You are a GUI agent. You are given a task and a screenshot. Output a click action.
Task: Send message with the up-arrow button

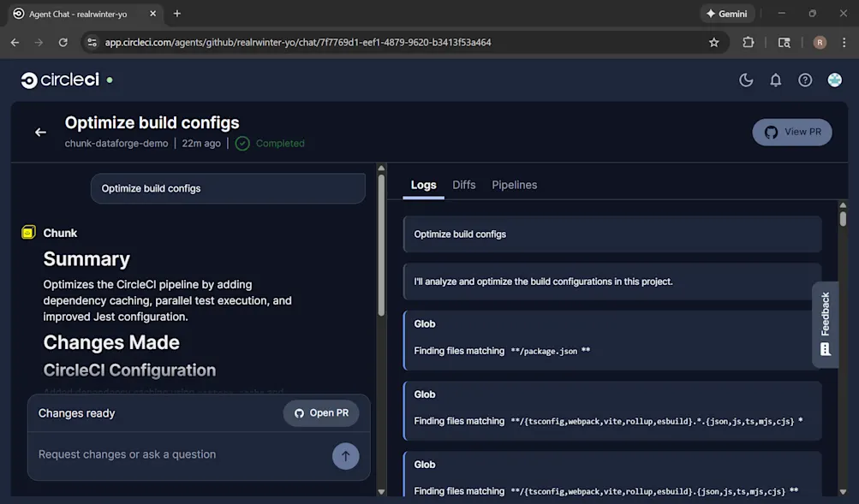point(346,456)
